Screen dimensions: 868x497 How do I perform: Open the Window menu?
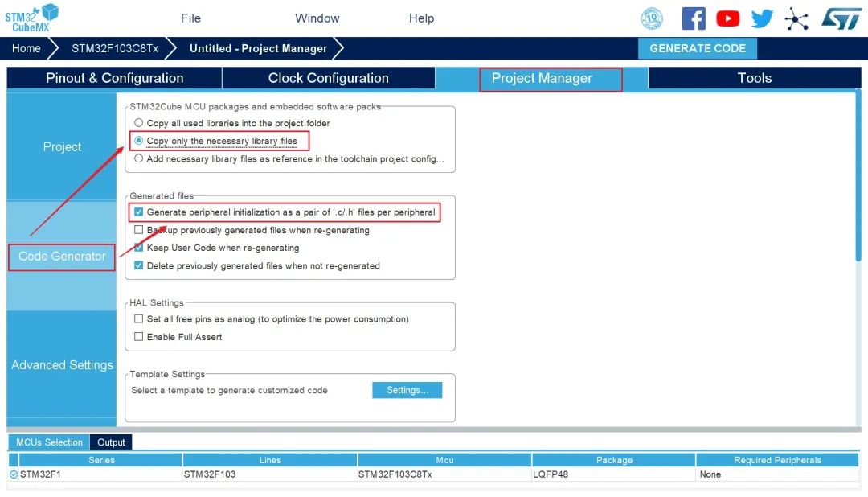317,18
